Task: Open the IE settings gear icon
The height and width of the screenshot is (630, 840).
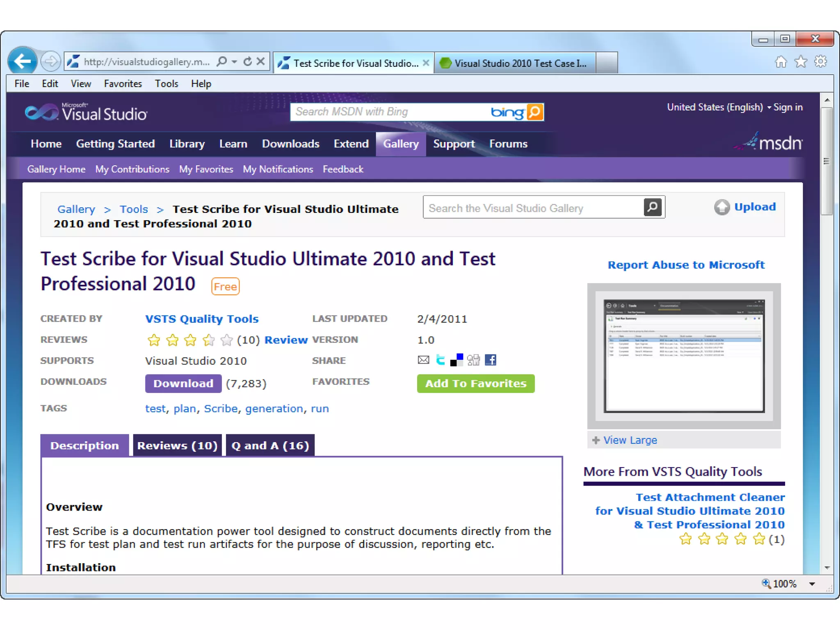Action: (x=821, y=62)
